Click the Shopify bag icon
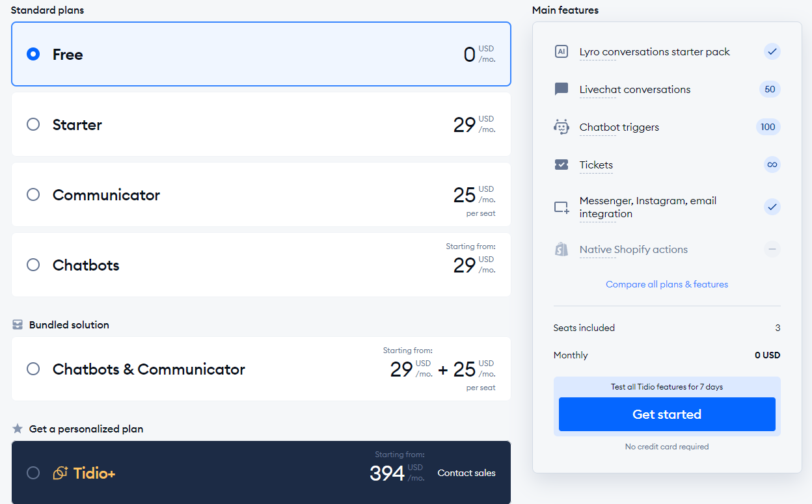 pyautogui.click(x=562, y=249)
